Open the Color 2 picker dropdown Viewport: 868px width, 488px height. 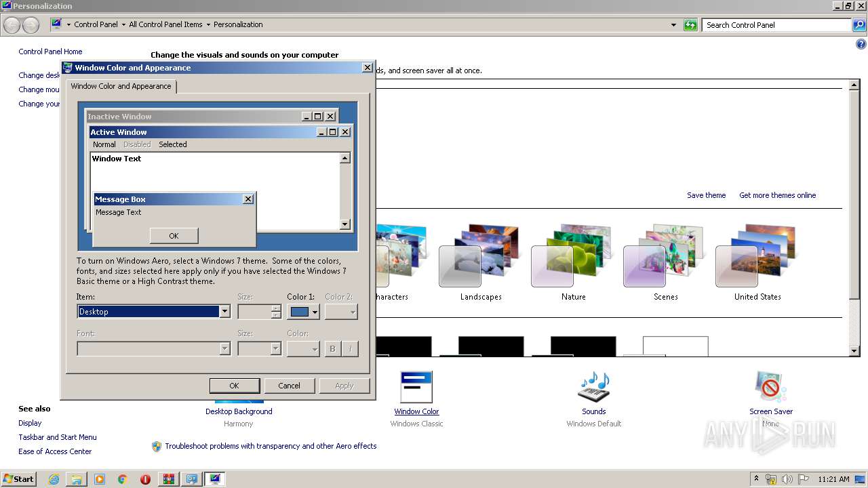click(x=341, y=312)
